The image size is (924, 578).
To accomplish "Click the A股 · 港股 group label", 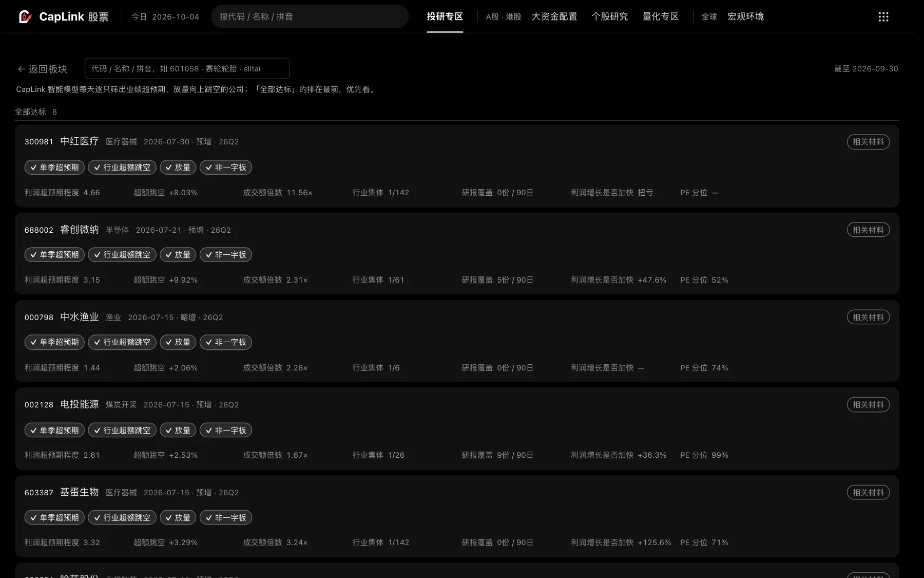I will 503,17.
